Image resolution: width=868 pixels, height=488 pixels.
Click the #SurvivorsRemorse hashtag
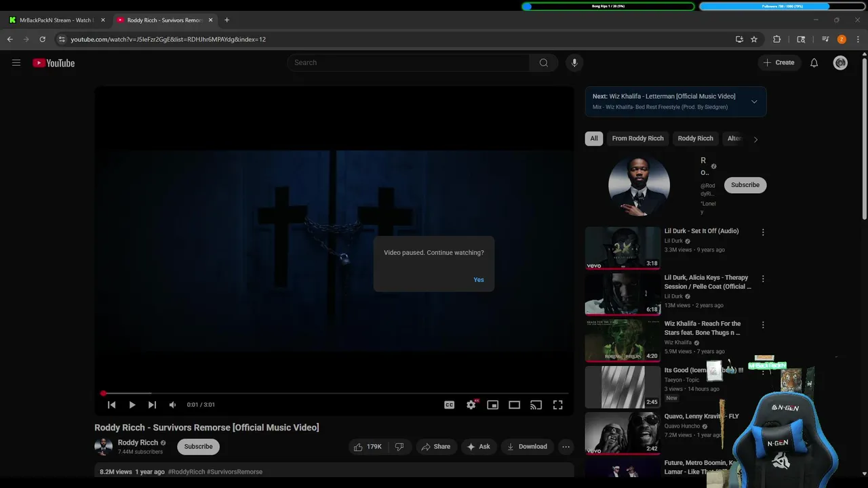tap(235, 472)
